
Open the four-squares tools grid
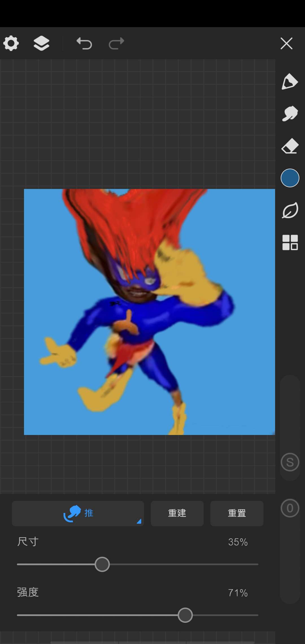pos(290,242)
